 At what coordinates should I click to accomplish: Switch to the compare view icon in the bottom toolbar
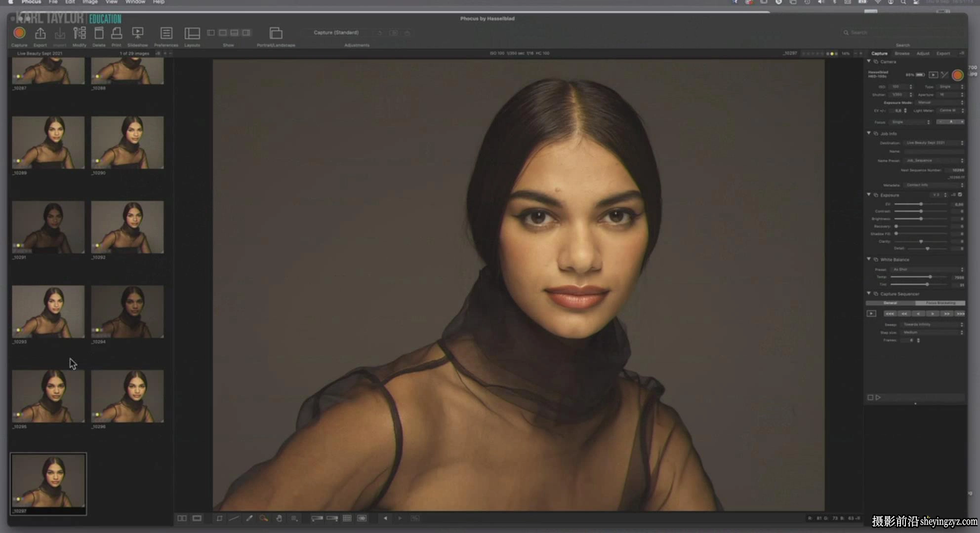pos(182,518)
